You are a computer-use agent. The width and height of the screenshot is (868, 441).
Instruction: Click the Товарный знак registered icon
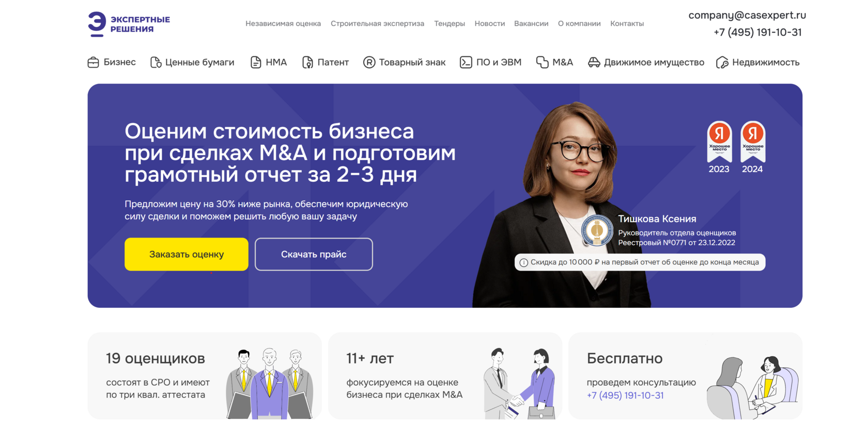click(369, 62)
